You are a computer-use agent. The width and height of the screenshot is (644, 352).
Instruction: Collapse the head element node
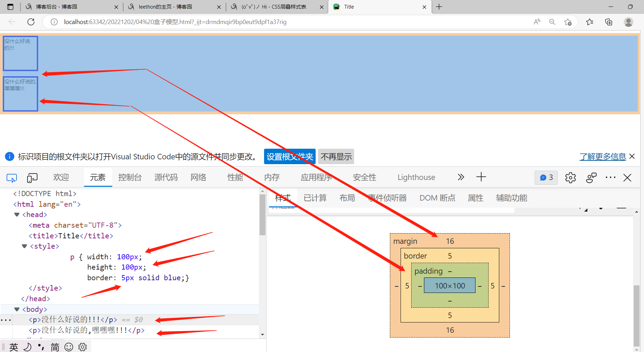(x=17, y=215)
